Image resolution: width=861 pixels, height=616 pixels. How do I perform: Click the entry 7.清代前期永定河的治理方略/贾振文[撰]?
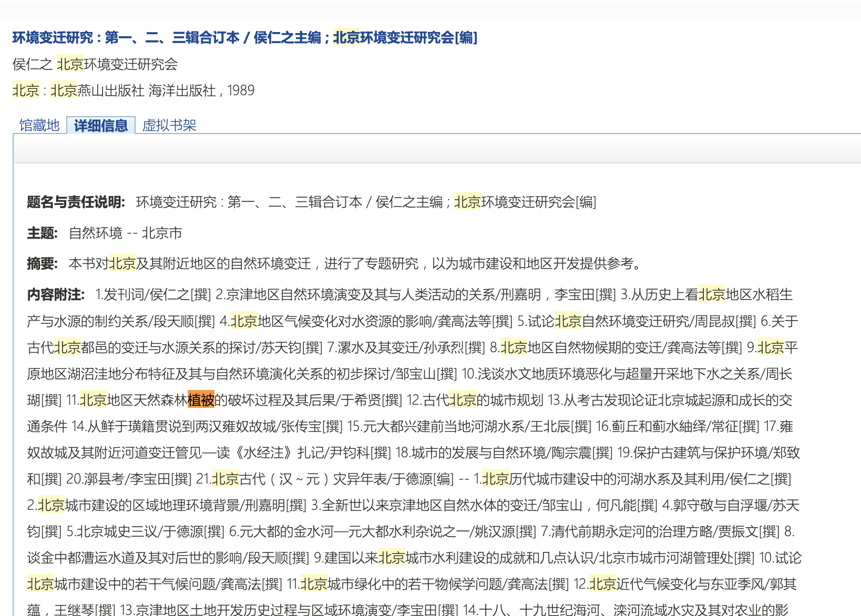(x=660, y=531)
